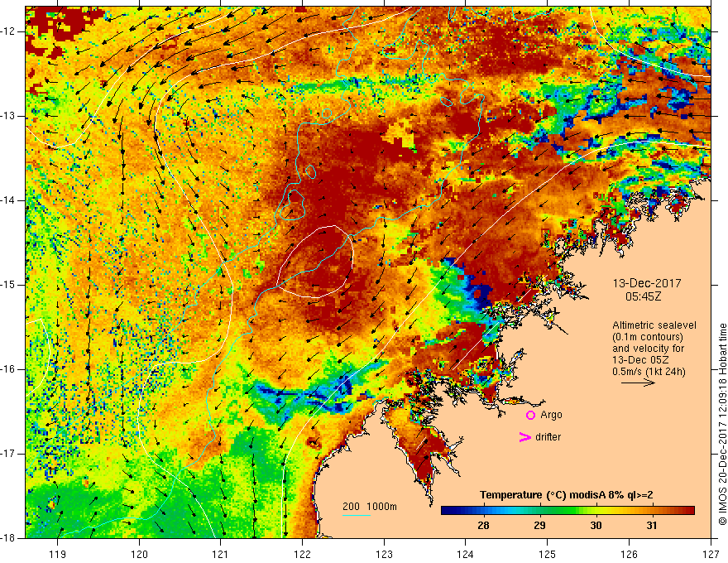Click the cyan 200m contour legend line

[357, 515]
